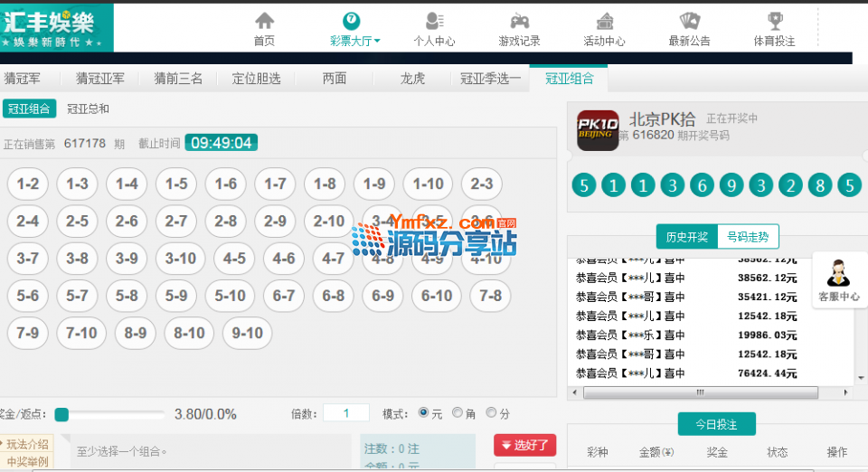This screenshot has height=472, width=868.
Task: Select the 元 mode radio button
Action: pos(423,413)
